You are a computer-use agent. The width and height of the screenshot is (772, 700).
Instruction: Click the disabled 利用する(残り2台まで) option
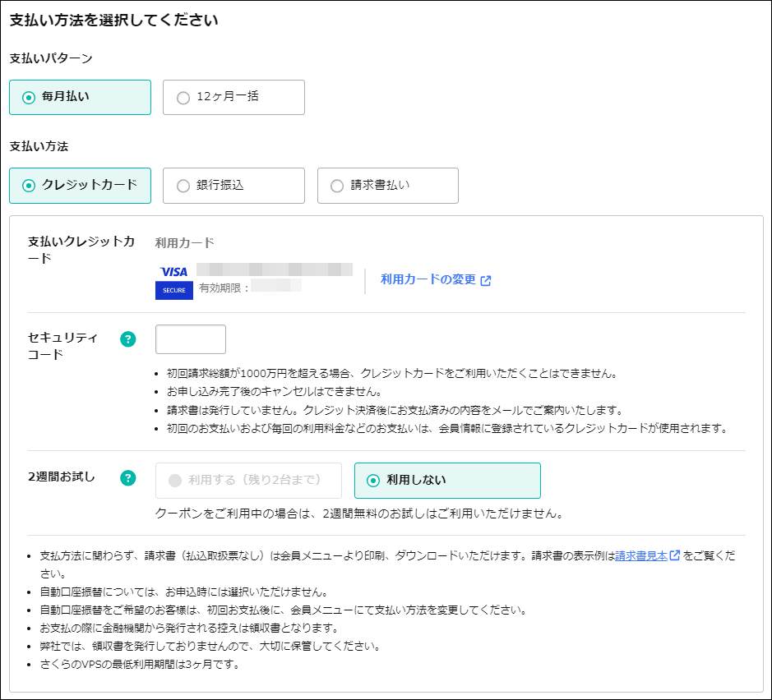[248, 481]
